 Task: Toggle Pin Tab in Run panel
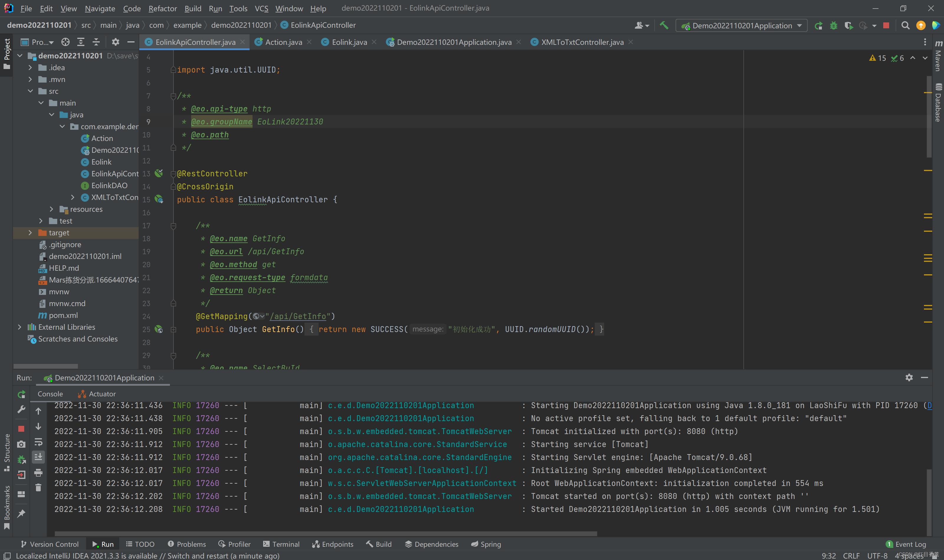pos(21,513)
